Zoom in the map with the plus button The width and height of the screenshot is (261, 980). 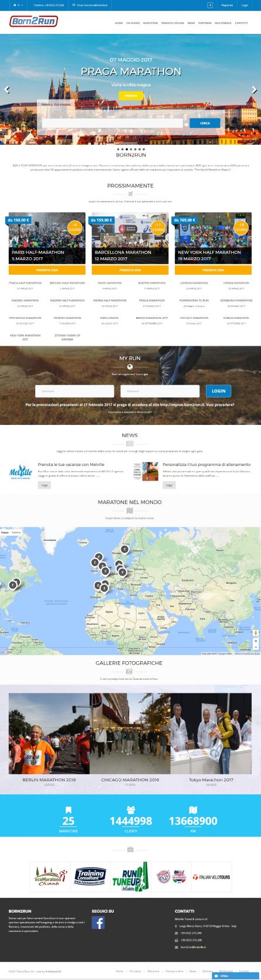[x=255, y=642]
